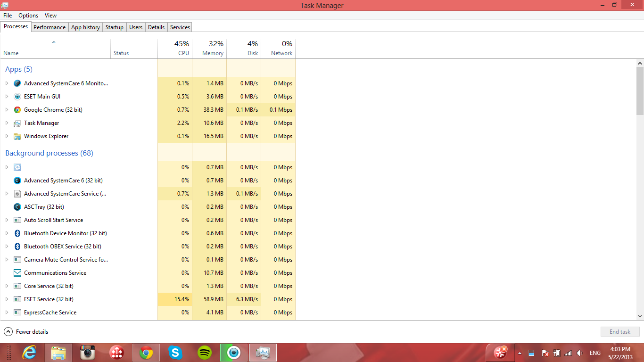Switch to the App history tab
The height and width of the screenshot is (362, 644).
tap(85, 27)
